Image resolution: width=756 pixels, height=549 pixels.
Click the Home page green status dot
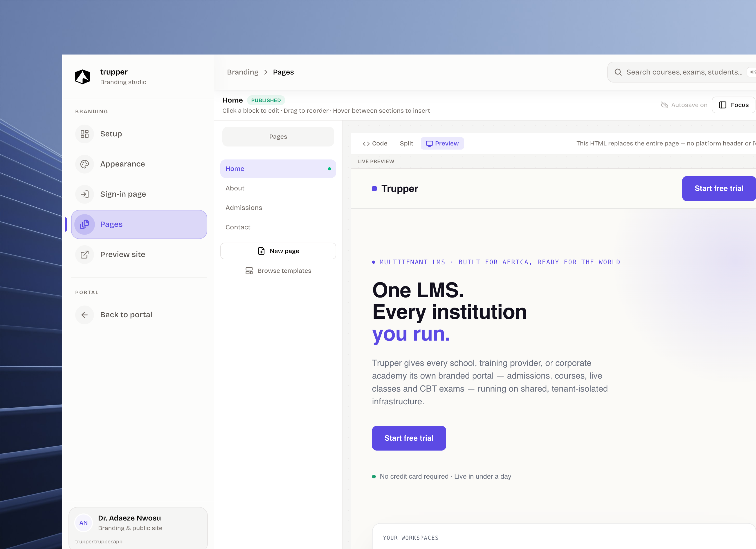329,169
